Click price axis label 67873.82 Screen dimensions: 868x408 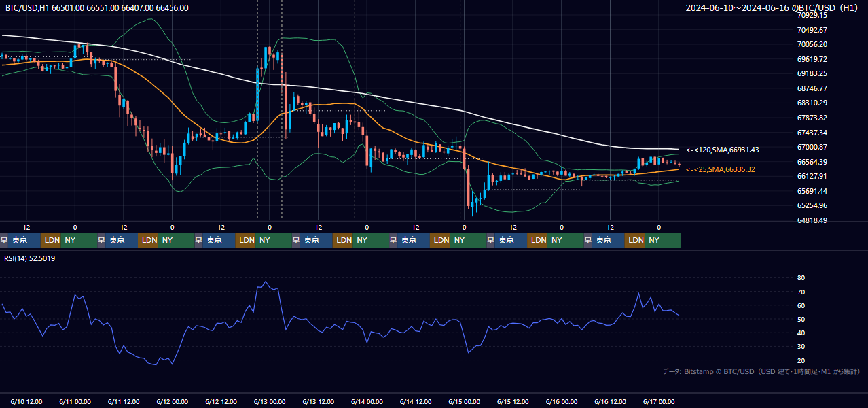812,118
